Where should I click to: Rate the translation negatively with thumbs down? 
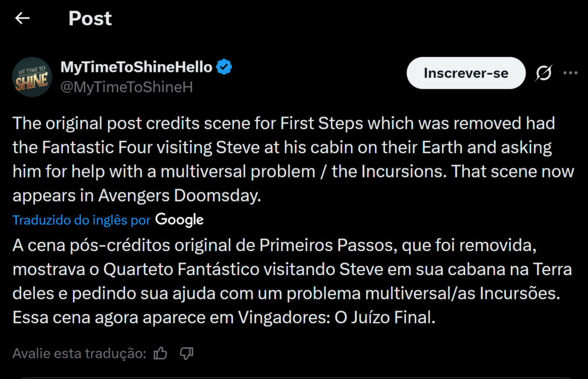coord(185,354)
